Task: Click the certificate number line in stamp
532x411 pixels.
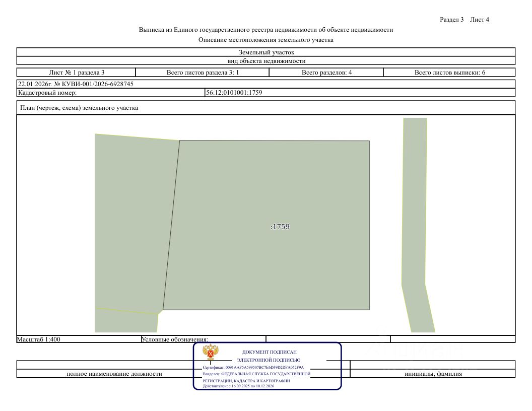Action: click(253, 367)
